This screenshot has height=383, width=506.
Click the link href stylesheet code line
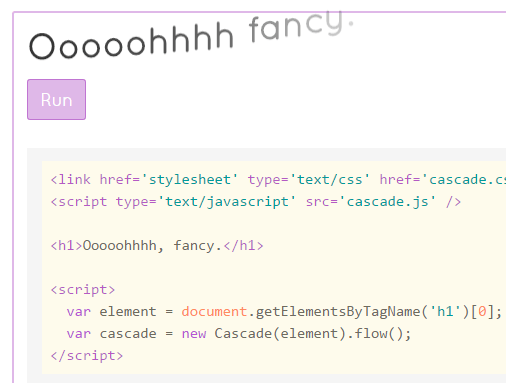click(278, 180)
